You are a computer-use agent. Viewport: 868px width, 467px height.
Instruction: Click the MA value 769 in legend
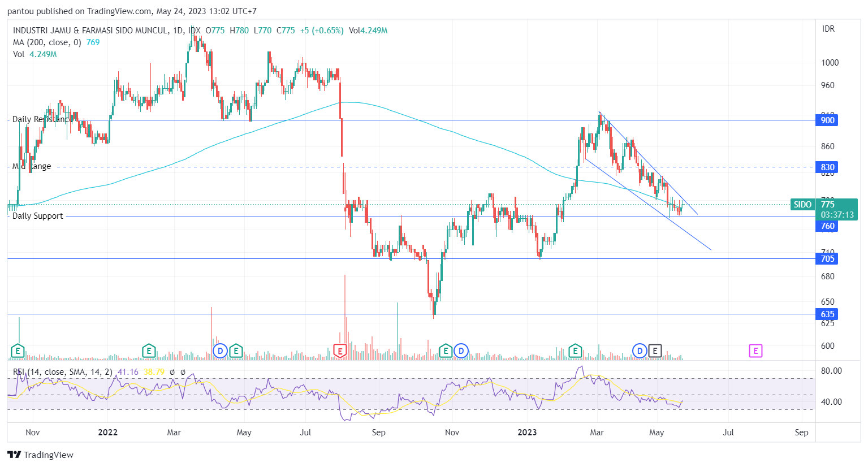coord(93,42)
